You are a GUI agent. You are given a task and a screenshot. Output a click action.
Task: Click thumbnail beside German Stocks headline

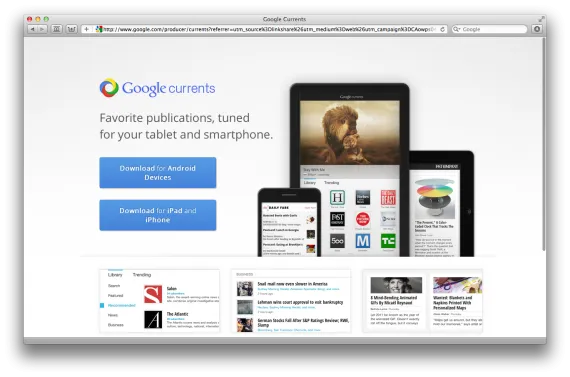[245, 325]
